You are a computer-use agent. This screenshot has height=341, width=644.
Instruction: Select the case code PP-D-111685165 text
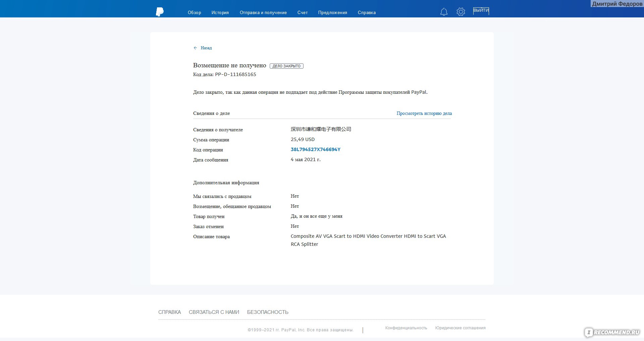pyautogui.click(x=235, y=74)
